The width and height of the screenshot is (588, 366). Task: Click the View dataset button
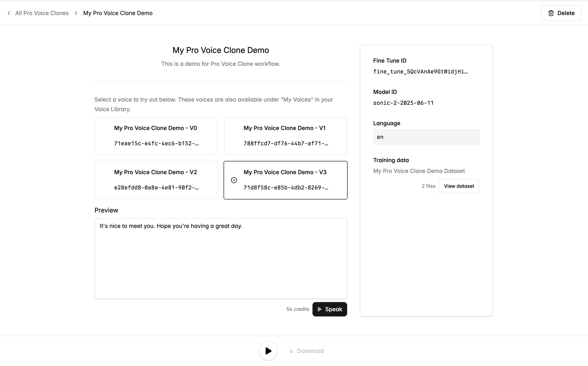(459, 186)
